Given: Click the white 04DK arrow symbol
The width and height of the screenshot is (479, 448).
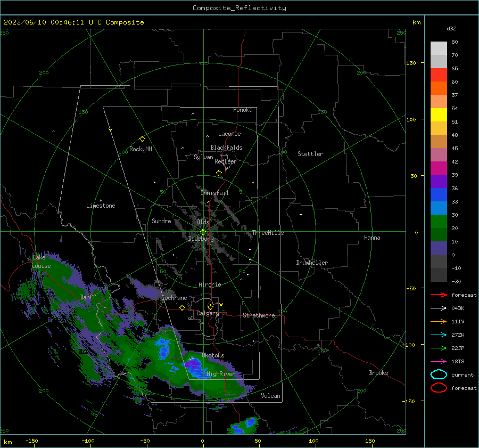Looking at the screenshot, I should click(439, 308).
